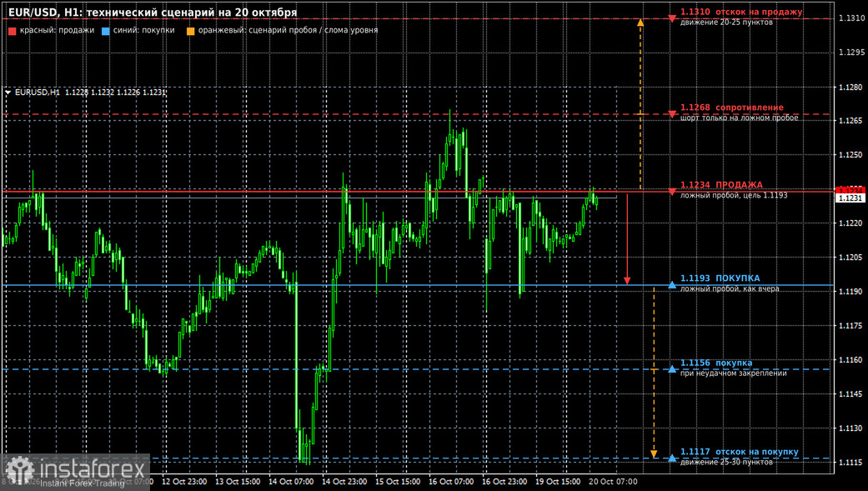Click the 14 Oct 07:00 time axis label

point(291,482)
